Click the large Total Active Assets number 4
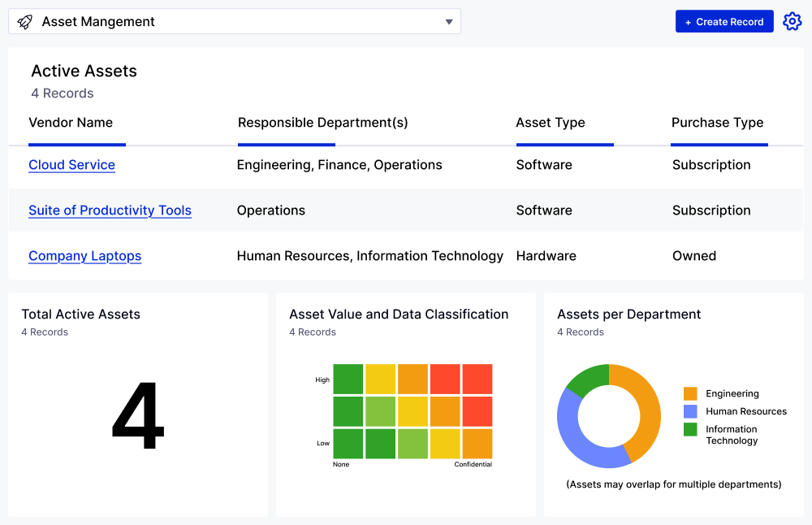Image resolution: width=812 pixels, height=525 pixels. coord(138,416)
